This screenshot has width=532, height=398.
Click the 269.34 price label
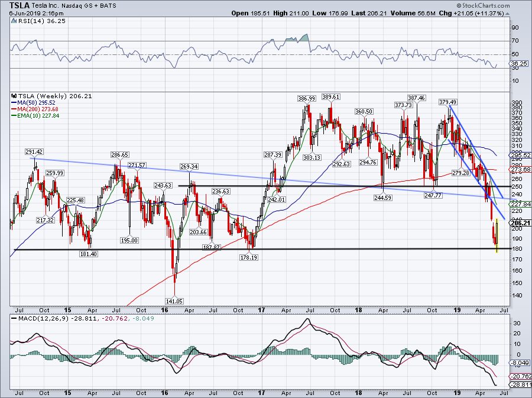point(189,166)
